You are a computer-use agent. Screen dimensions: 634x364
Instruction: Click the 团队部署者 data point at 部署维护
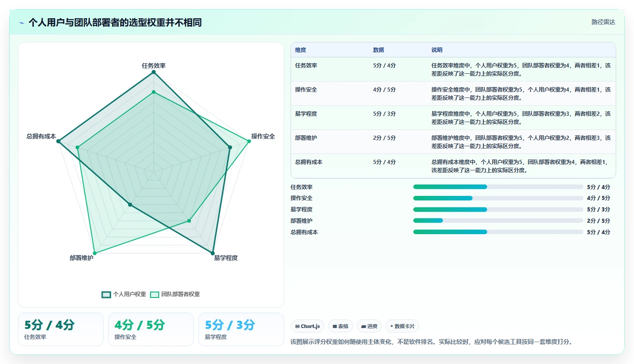pyautogui.click(x=95, y=253)
